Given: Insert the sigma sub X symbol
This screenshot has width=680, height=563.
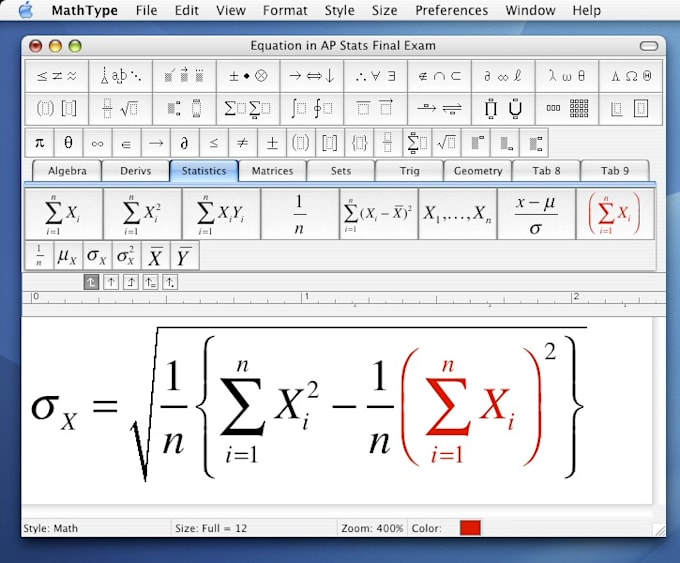Looking at the screenshot, I should coord(97,256).
